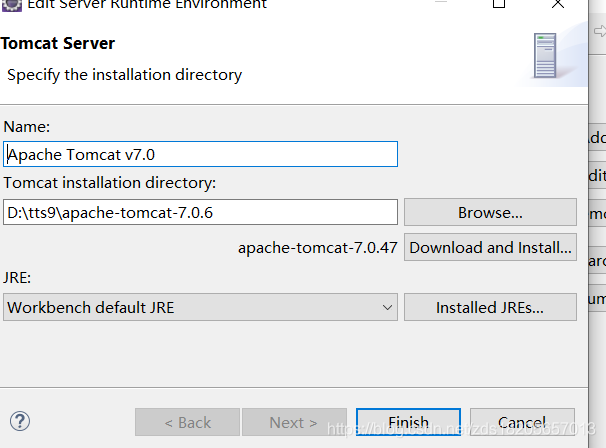Click Download and Install button
Image resolution: width=606 pixels, height=448 pixels.
[490, 247]
